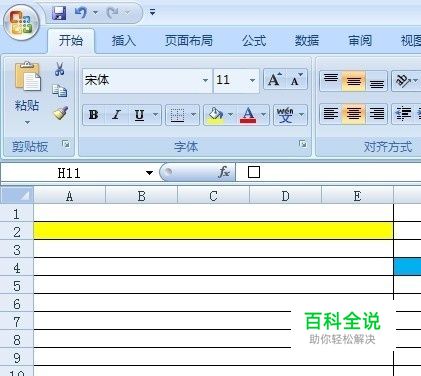Screen dimensions: 421x376
Task: Apply cell borders
Action: point(177,115)
